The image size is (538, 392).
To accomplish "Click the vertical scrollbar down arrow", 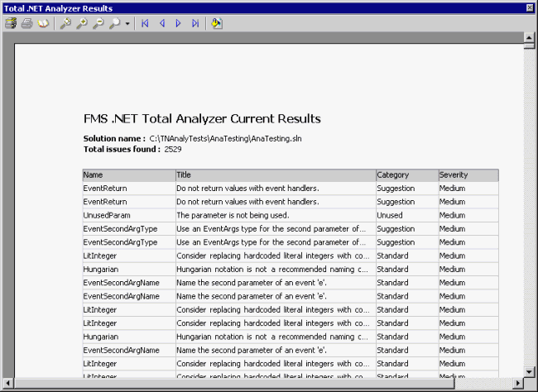I will (x=529, y=371).
